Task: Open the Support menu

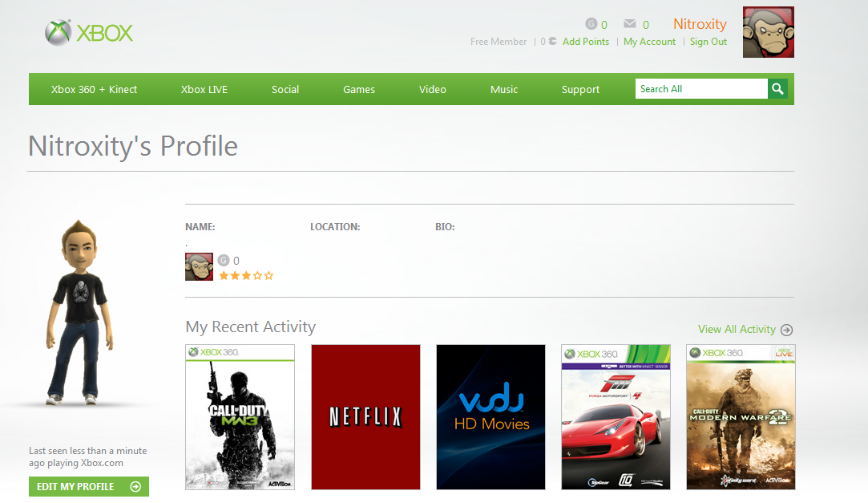Action: pyautogui.click(x=581, y=89)
